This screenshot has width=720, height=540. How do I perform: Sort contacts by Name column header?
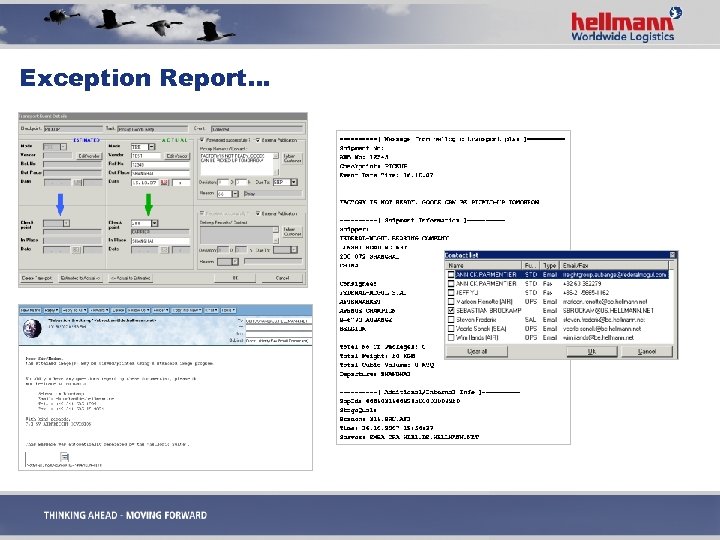[484, 265]
